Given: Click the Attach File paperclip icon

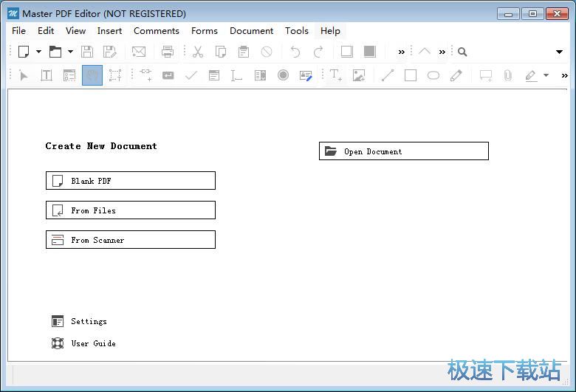Looking at the screenshot, I should click(508, 75).
